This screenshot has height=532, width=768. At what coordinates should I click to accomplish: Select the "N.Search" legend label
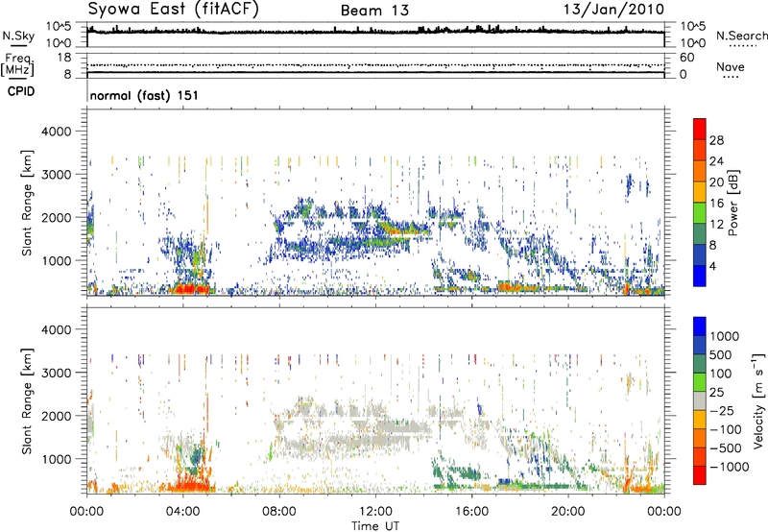click(741, 36)
